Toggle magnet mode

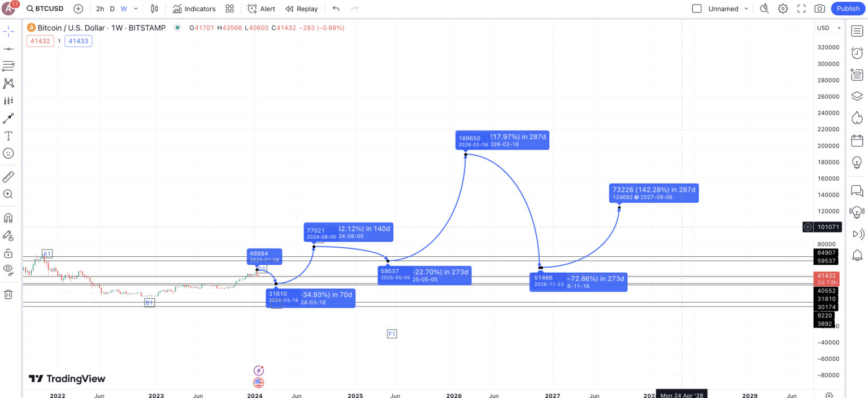[x=8, y=218]
